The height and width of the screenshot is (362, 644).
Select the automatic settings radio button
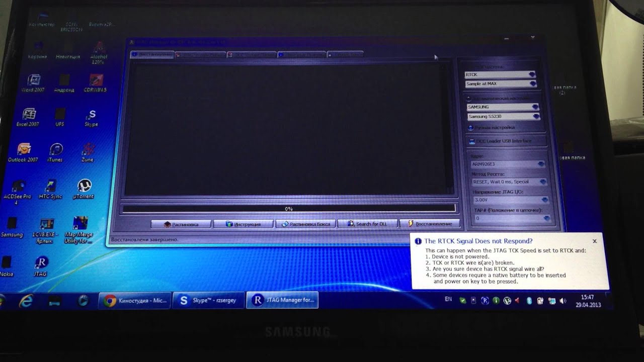coord(468,99)
